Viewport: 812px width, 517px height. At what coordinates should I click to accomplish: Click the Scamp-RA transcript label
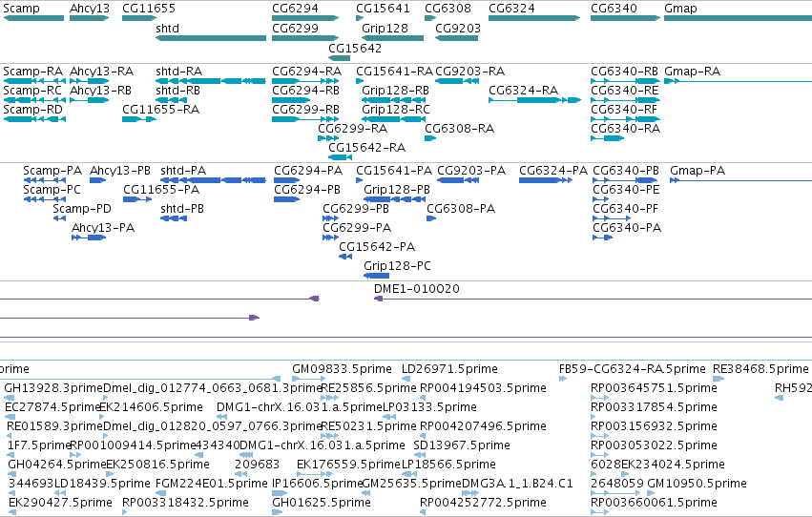click(x=33, y=72)
